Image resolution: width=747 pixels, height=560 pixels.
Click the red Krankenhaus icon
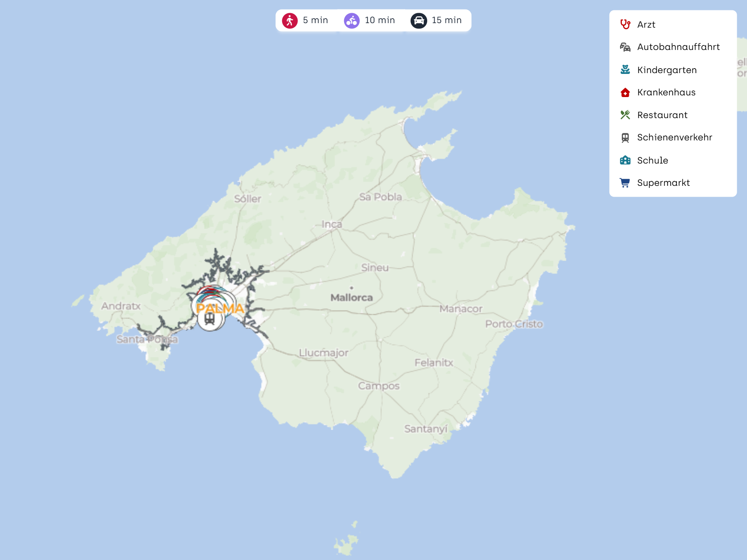point(625,93)
